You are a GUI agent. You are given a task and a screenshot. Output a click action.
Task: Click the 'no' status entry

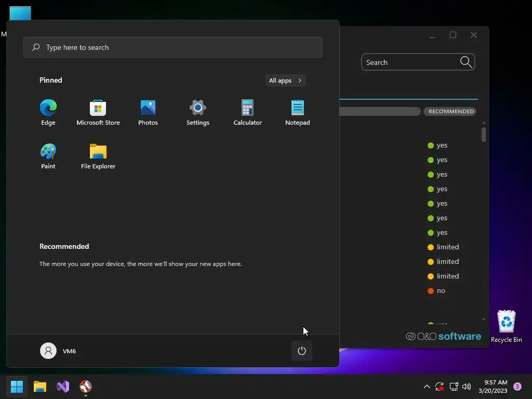(x=436, y=291)
